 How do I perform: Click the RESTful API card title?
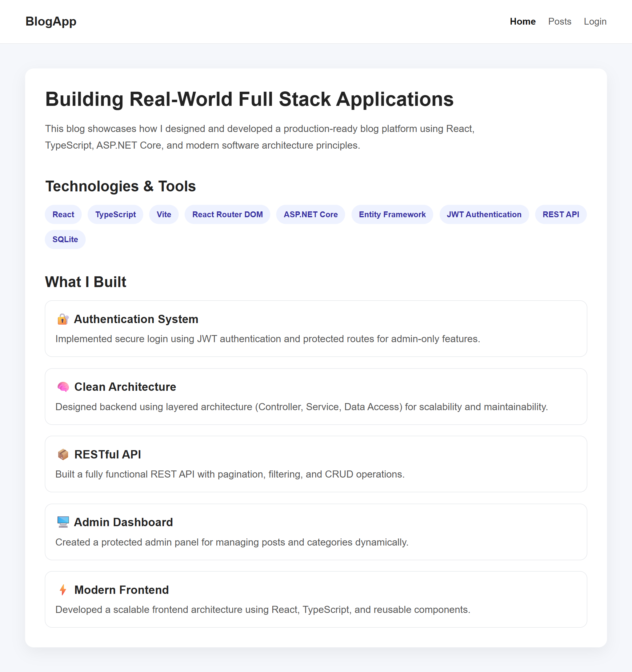[x=107, y=454]
